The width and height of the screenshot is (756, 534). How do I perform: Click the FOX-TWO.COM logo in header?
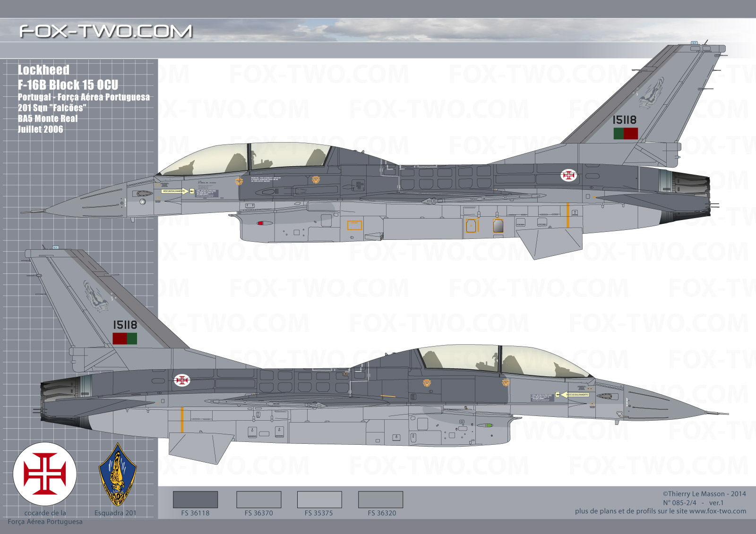tap(106, 32)
